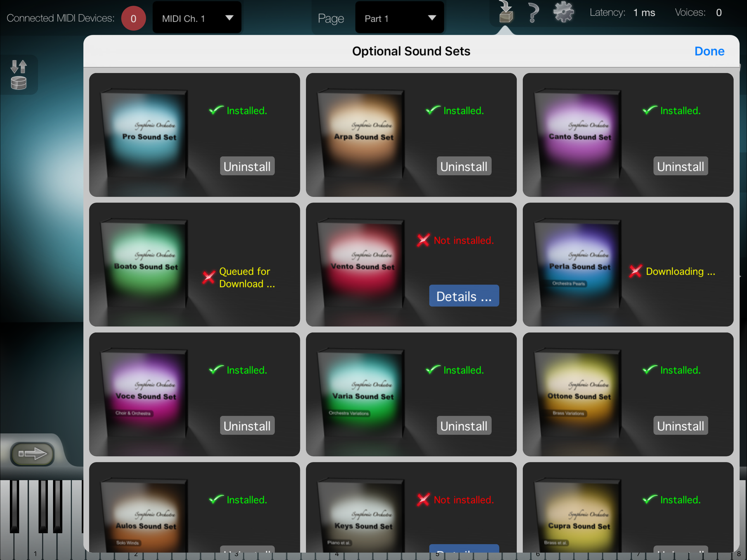Click the red X beside Queued for Download
Image resolution: width=747 pixels, height=560 pixels.
(x=209, y=277)
